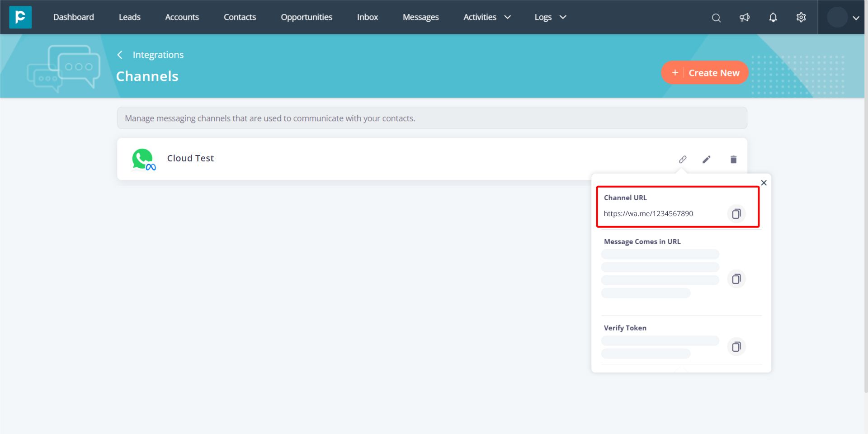Edit the Cloud Test channel with the pencil icon
Screen dimensions: 868x434
pos(707,159)
